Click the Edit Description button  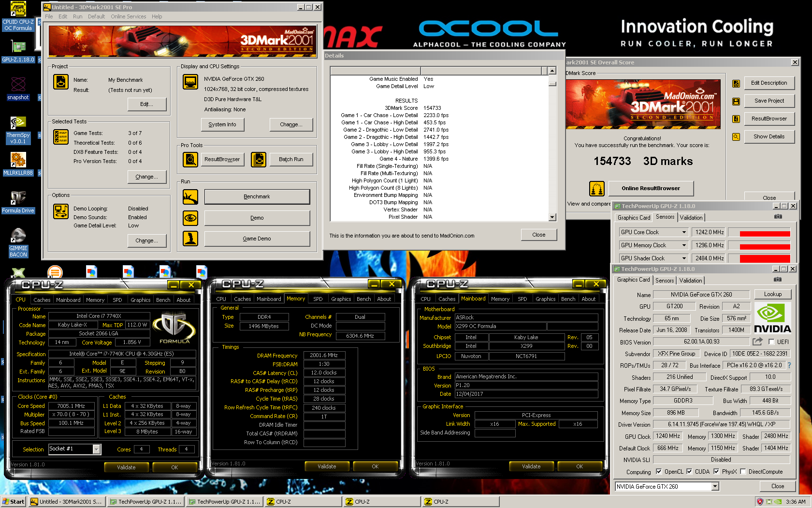pyautogui.click(x=768, y=83)
